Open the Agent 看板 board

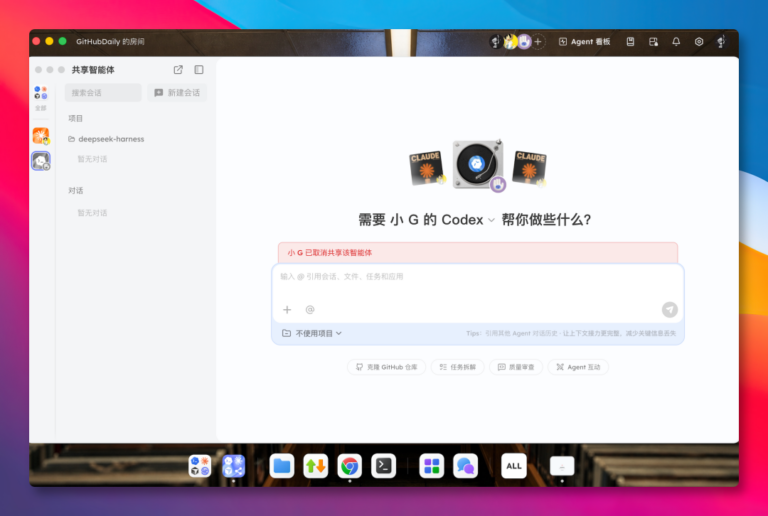pos(584,42)
